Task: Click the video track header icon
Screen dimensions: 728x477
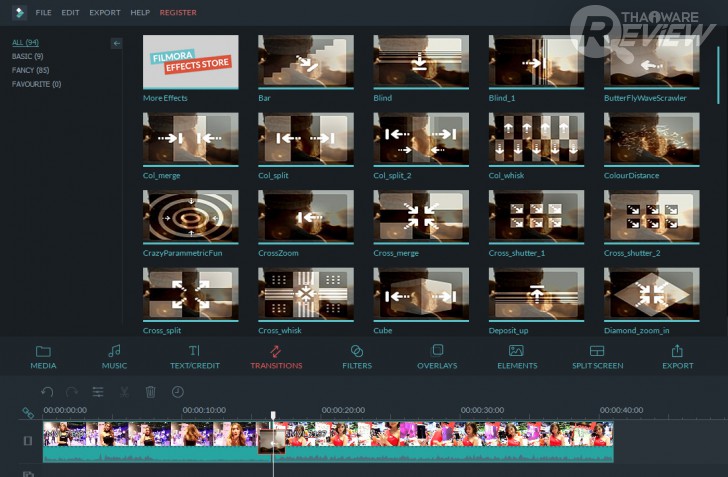Action: tap(28, 440)
